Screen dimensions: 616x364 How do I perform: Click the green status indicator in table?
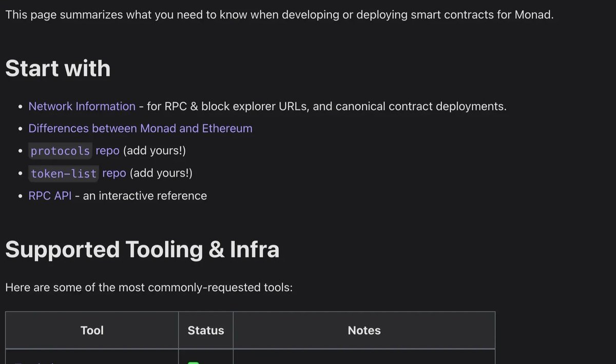pyautogui.click(x=194, y=362)
